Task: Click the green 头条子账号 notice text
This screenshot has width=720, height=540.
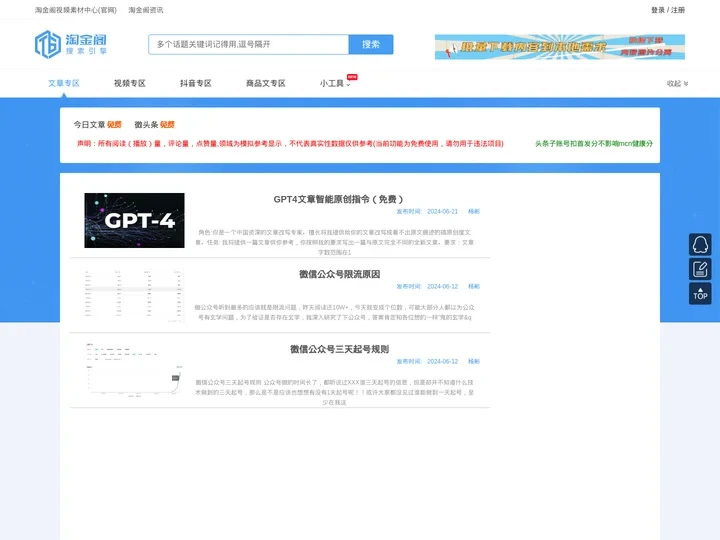Action: pos(594,143)
